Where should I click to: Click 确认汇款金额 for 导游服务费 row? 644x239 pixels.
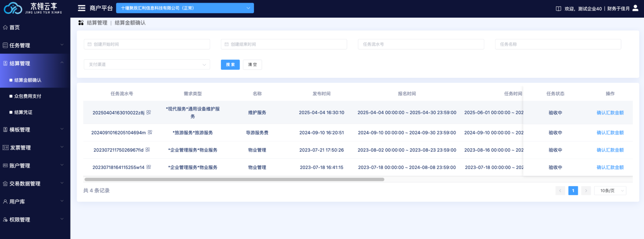[x=610, y=133]
